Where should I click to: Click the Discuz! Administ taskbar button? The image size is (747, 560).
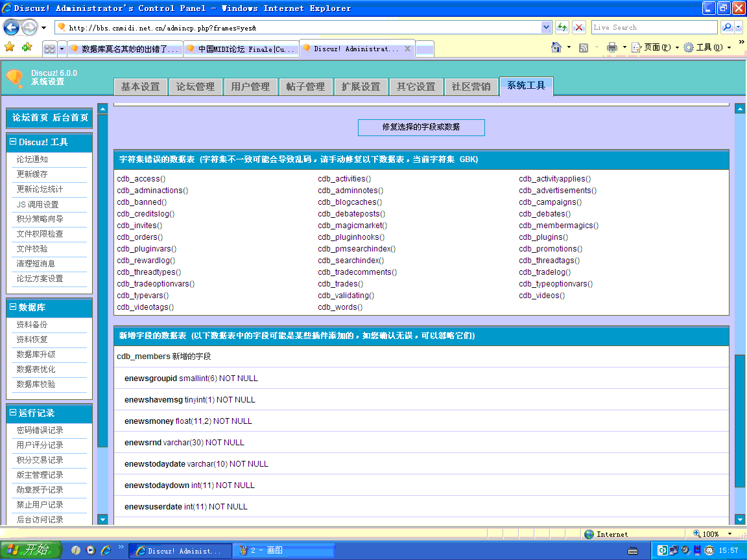pyautogui.click(x=180, y=550)
